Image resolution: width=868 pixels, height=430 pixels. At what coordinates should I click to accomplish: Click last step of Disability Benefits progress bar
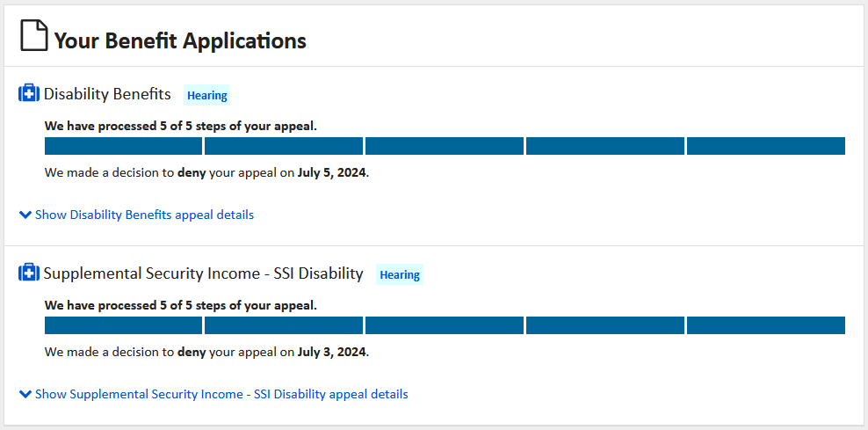[x=766, y=146]
